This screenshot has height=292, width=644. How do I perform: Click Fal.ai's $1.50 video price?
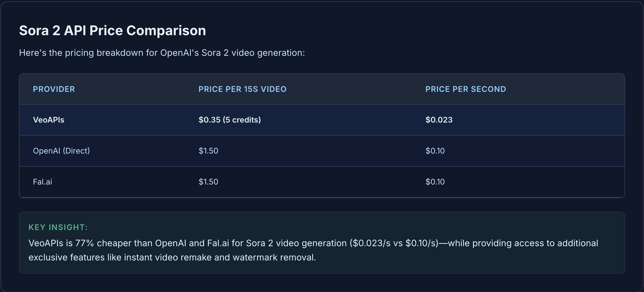[x=208, y=182]
